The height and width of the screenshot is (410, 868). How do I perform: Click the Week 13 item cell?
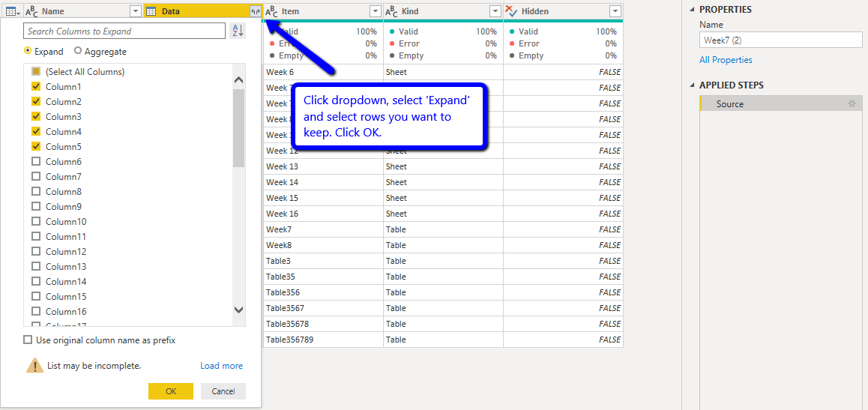coord(323,166)
